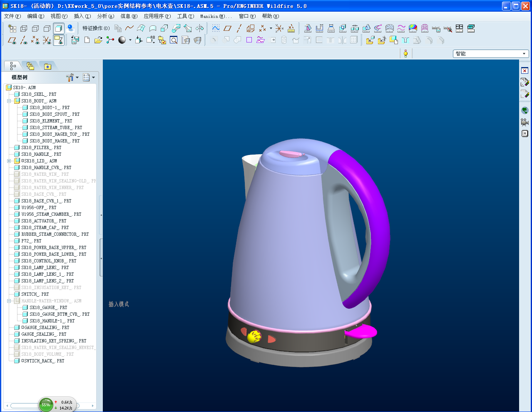
Task: Click the video camera icon on right toolbar
Action: pyautogui.click(x=525, y=122)
